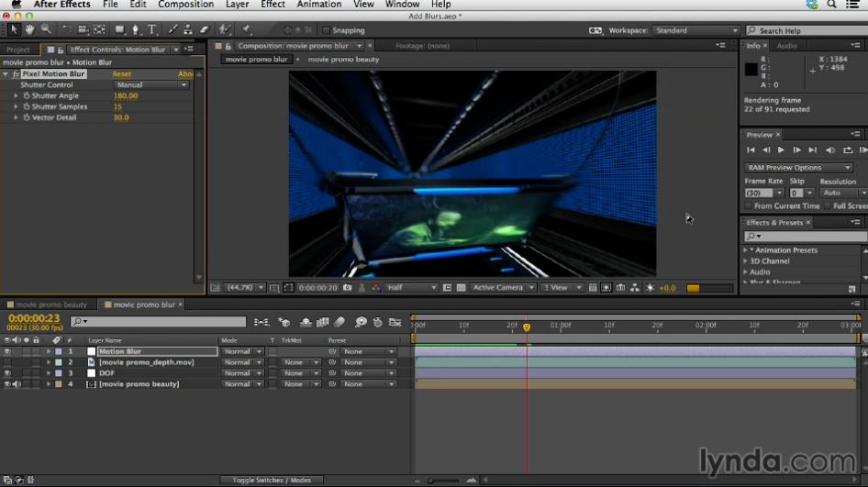The image size is (868, 487).
Task: Select the Unified Camera tool
Action: coord(83,29)
